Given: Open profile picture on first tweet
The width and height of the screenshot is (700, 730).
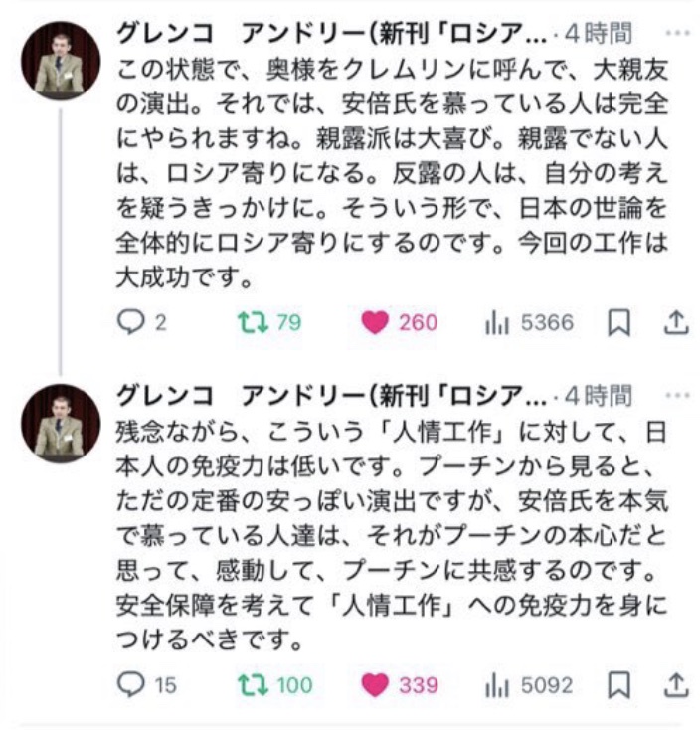Looking at the screenshot, I should [61, 61].
